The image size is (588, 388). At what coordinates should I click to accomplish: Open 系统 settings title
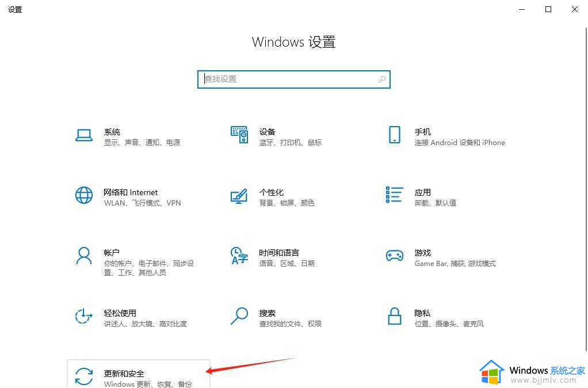click(112, 132)
